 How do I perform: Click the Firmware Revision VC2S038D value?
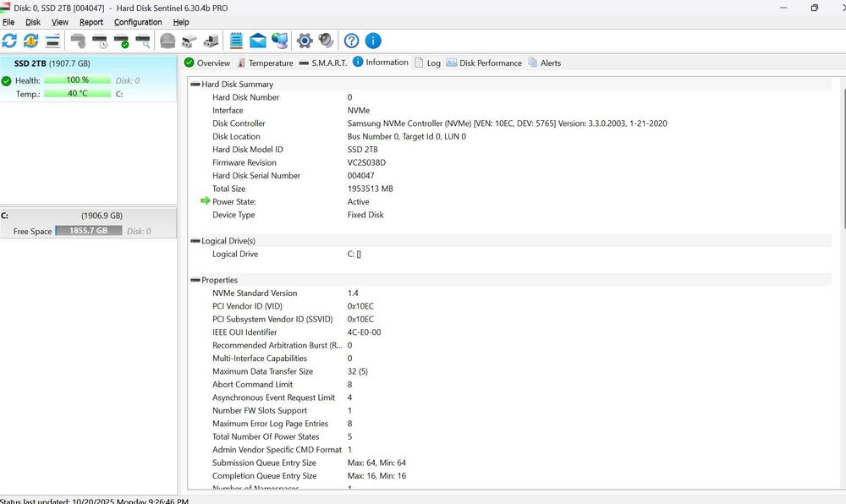coord(367,163)
